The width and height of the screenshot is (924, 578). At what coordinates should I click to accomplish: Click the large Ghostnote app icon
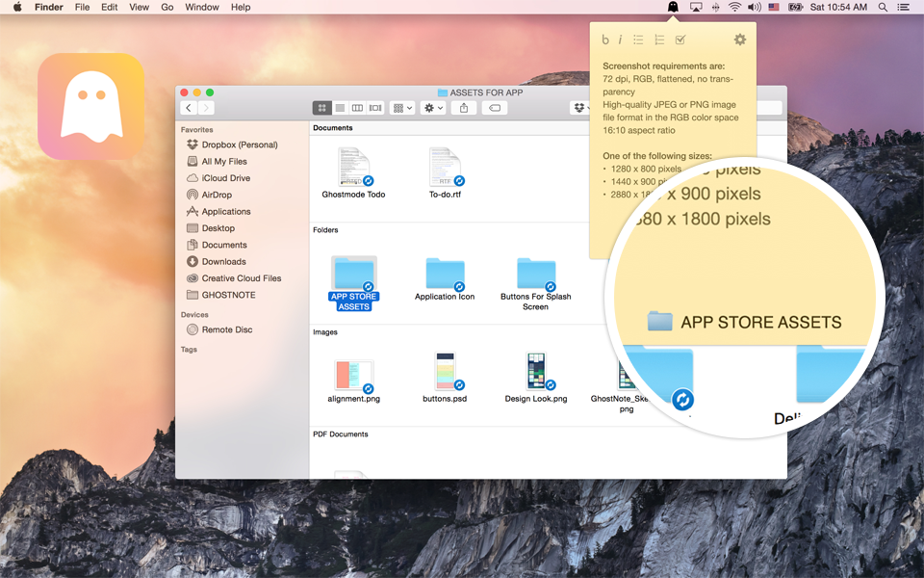click(91, 106)
